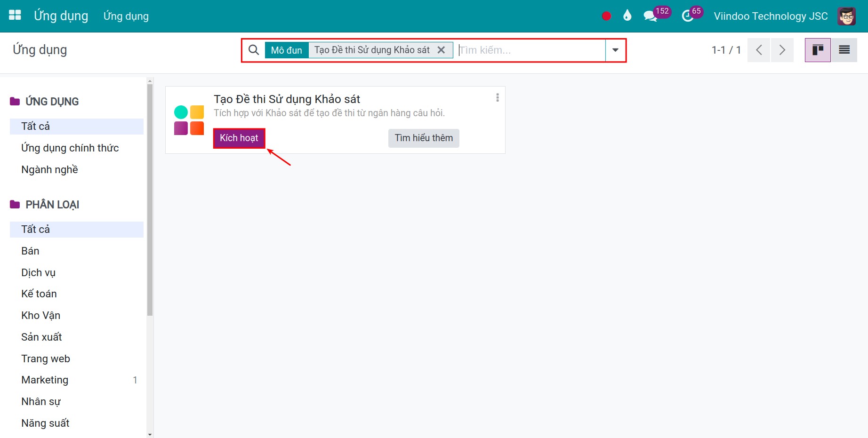
Task: Switch to Kanban view
Action: [x=818, y=50]
